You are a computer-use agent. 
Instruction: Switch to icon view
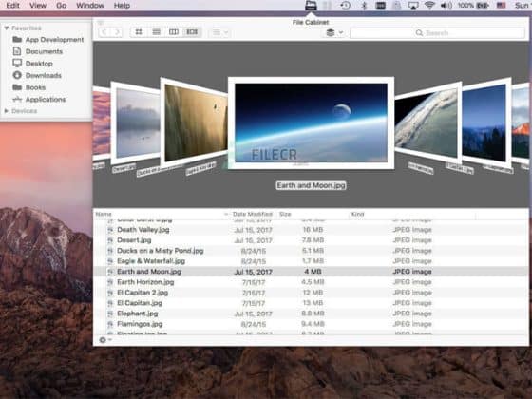(x=139, y=32)
